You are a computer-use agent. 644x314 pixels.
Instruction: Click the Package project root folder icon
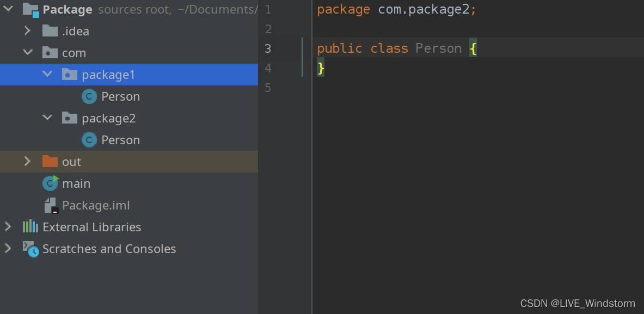tap(30, 9)
